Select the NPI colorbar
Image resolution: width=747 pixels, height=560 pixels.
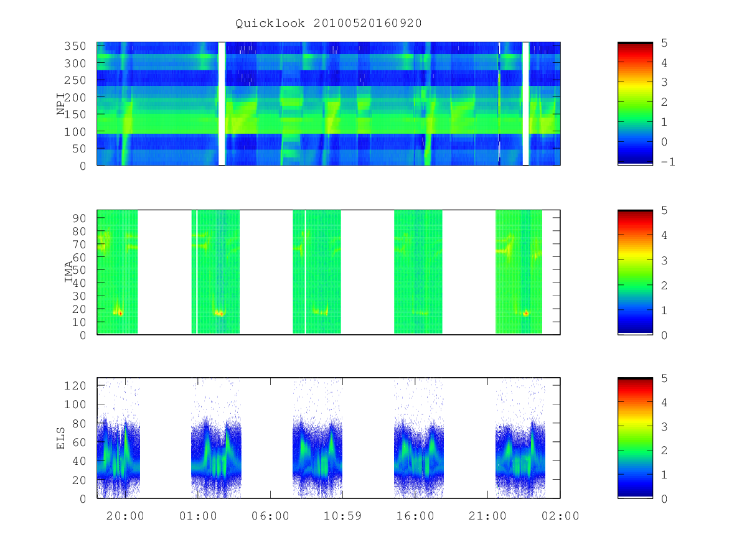pos(635,104)
